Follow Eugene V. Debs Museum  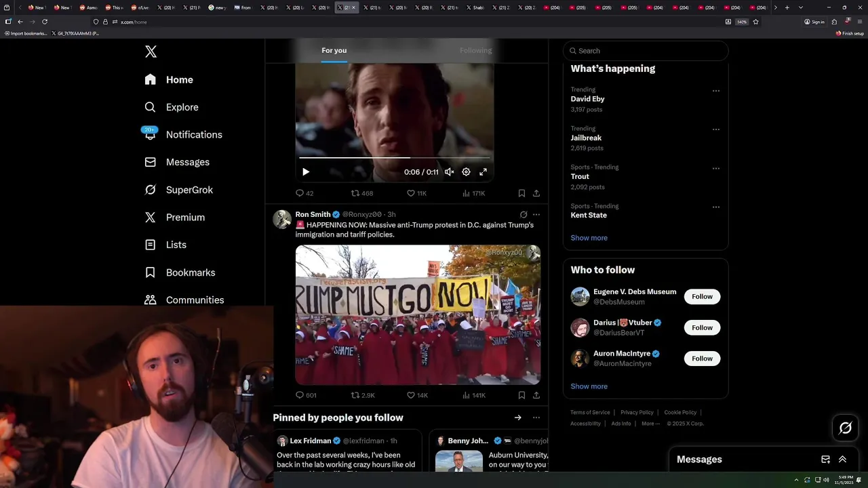point(702,296)
